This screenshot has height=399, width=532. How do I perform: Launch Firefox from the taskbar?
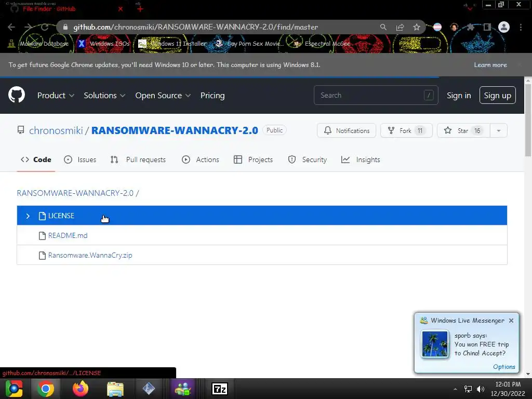[81, 389]
